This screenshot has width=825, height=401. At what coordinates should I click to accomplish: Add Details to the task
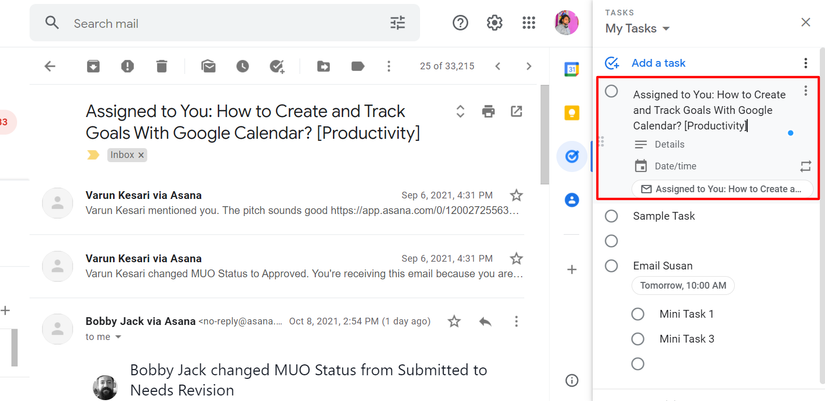point(669,144)
